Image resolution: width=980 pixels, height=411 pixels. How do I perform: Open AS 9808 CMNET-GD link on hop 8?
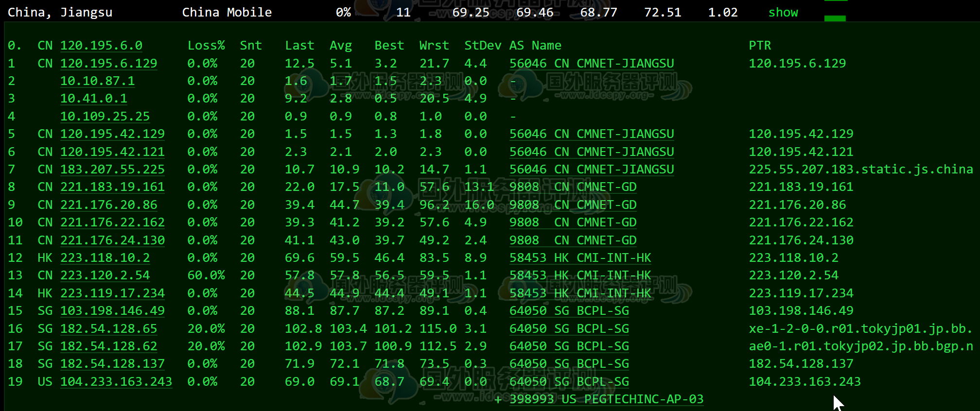(x=573, y=187)
